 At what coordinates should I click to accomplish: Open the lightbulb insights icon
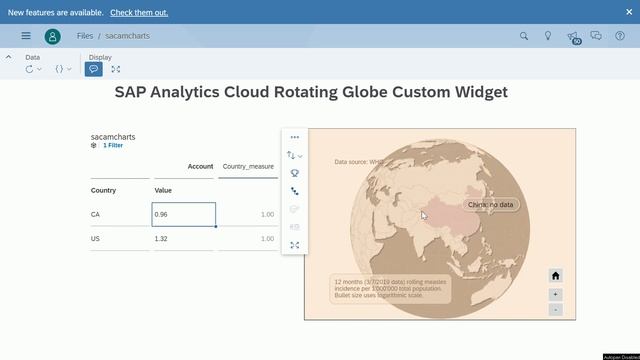click(x=548, y=36)
